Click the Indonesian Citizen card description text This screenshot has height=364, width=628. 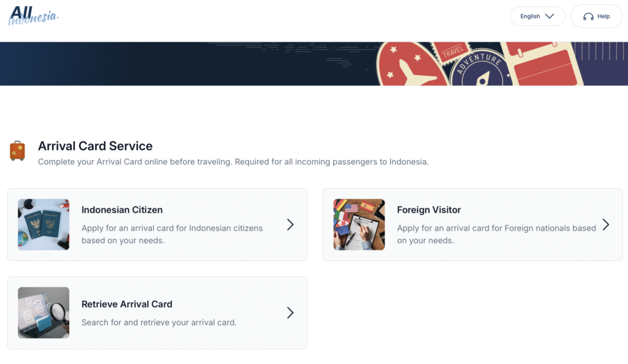coord(172,234)
